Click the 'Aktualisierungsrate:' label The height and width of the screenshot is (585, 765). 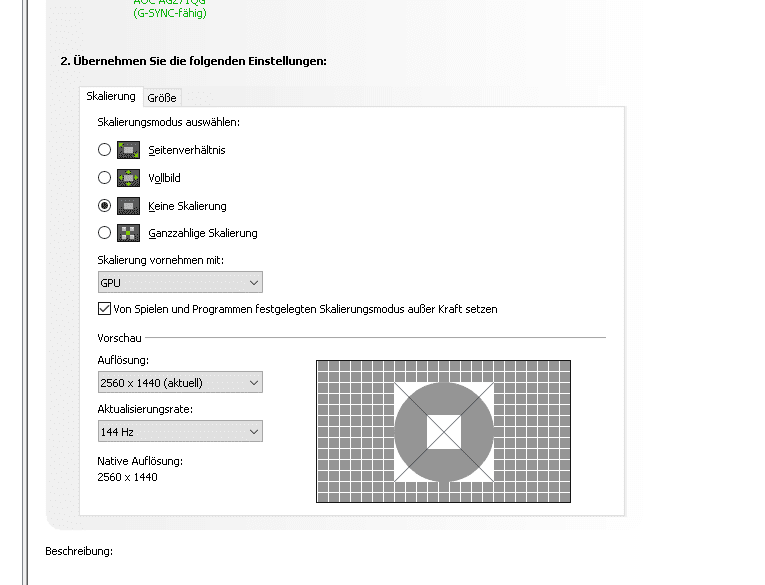tap(145, 409)
